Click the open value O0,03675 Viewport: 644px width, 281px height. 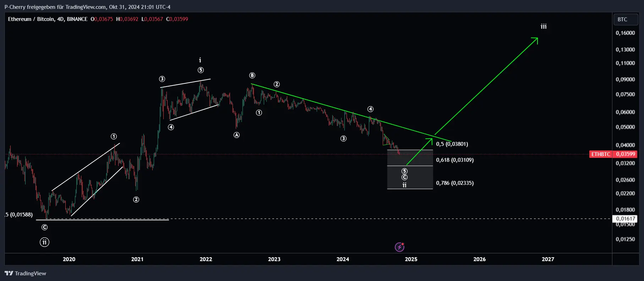[x=102, y=19]
